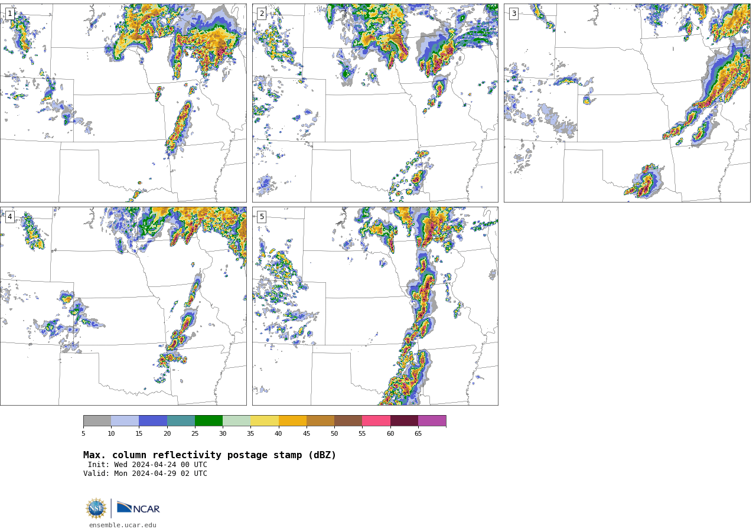
Task: Click the ensemble.ucar.edu text
Action: 123,525
